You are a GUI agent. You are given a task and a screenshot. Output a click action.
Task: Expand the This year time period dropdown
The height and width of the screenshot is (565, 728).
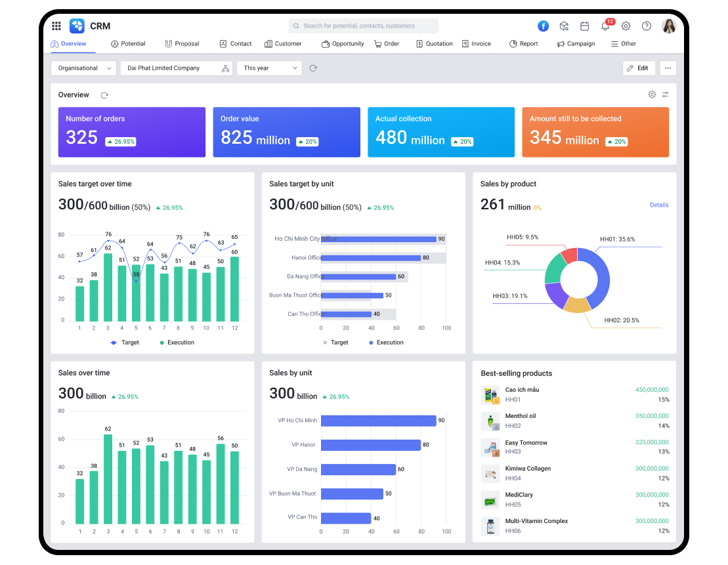pyautogui.click(x=268, y=68)
